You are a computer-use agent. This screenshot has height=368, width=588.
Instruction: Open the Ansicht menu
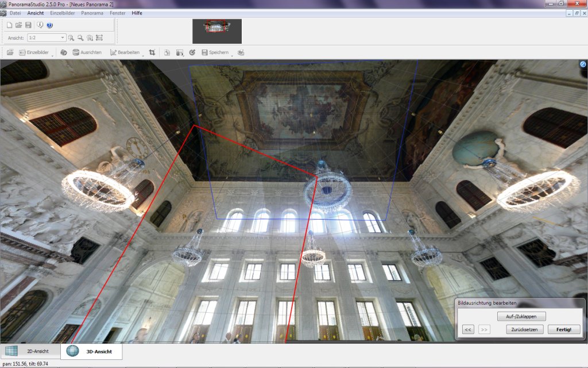36,13
